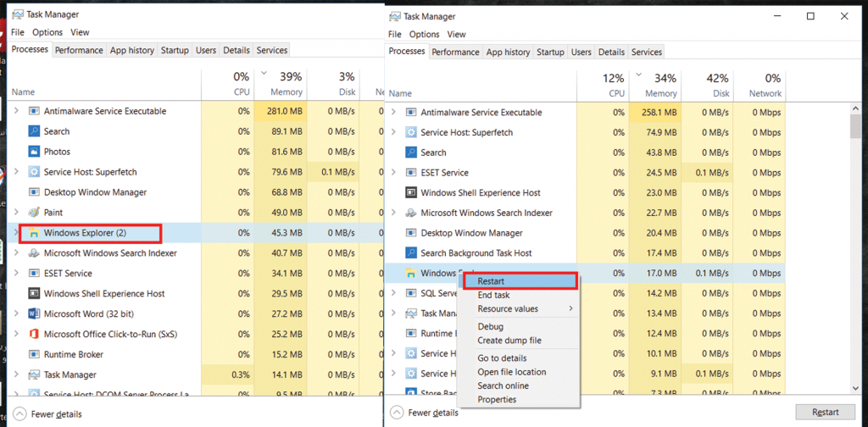
Task: Expand Antimalware Service Executable in right window
Action: click(x=393, y=113)
